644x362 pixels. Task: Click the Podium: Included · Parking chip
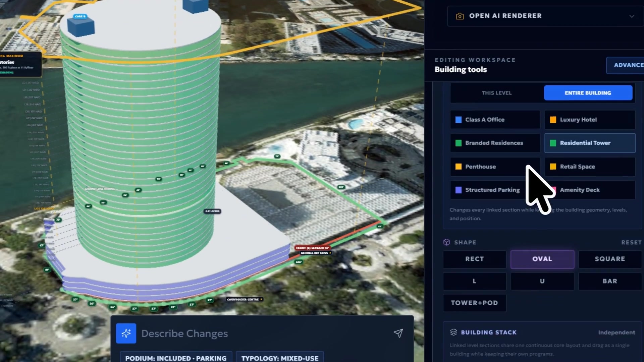176,357
